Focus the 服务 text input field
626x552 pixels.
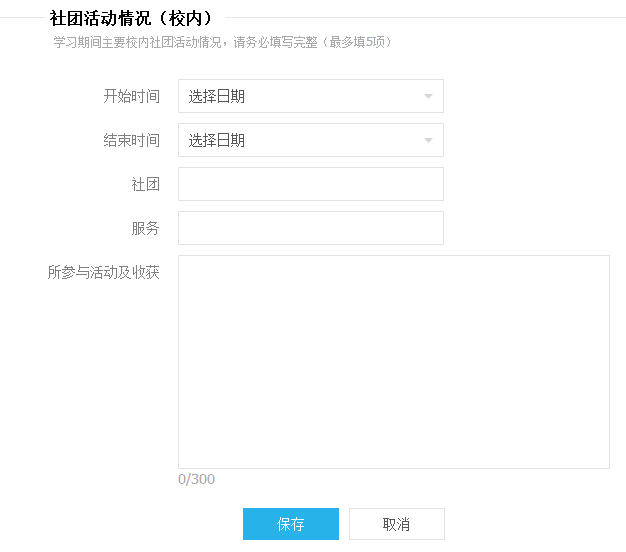pos(311,228)
